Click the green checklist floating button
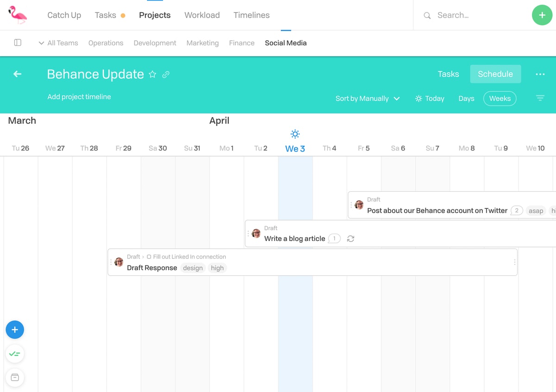Viewport: 556px width, 392px height. 15,354
